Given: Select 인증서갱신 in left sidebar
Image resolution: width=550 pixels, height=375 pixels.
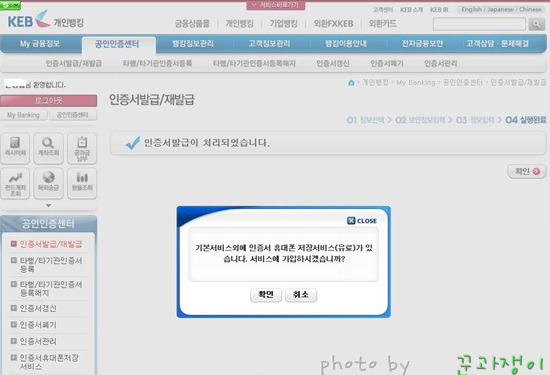Looking at the screenshot, I should (x=38, y=308).
